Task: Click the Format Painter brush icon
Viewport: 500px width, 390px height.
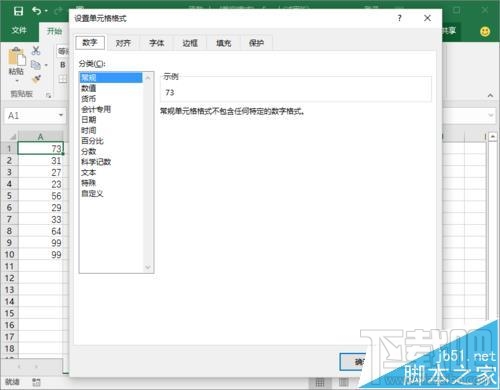Action: click(36, 79)
